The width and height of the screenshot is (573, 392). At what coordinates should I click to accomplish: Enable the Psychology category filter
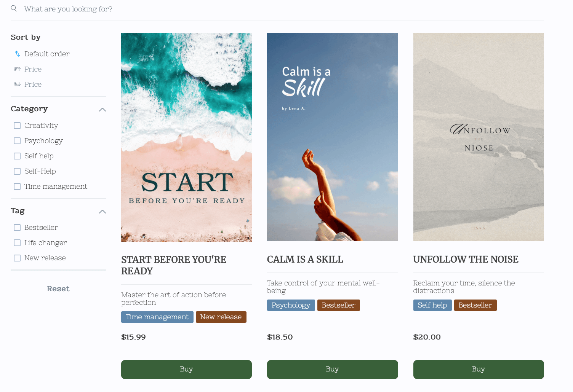[x=17, y=141]
